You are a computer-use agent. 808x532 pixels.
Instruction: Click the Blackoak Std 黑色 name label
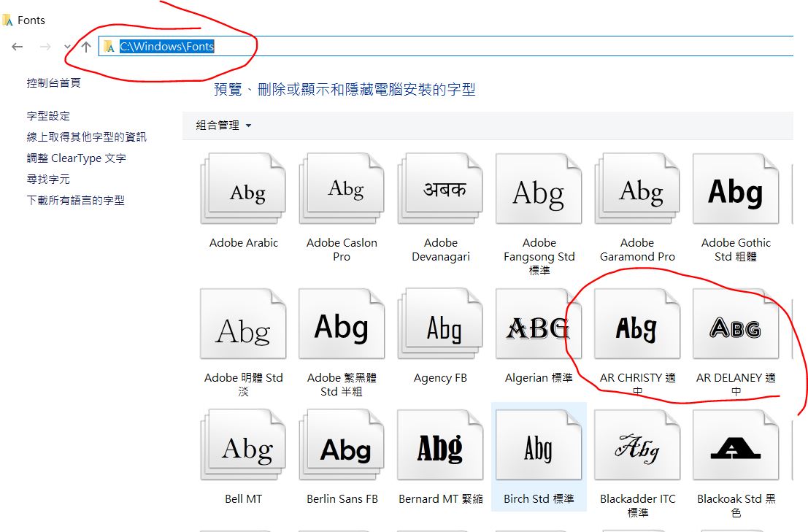point(736,506)
